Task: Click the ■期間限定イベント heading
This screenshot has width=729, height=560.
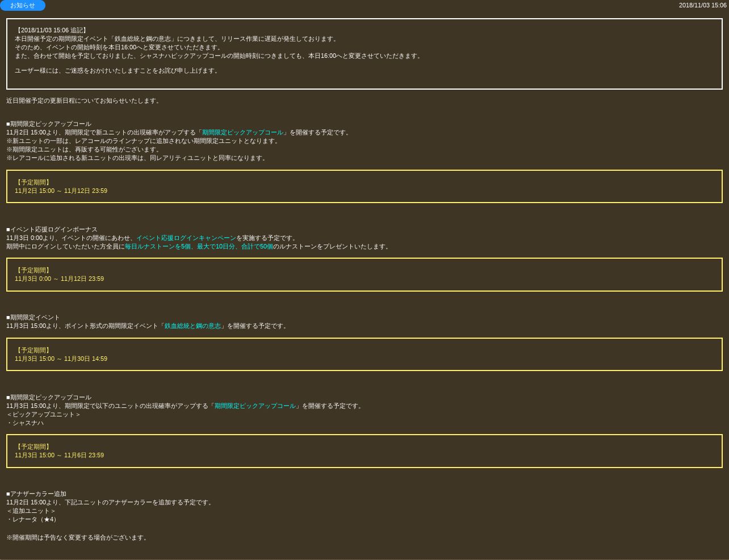Action: (x=33, y=317)
